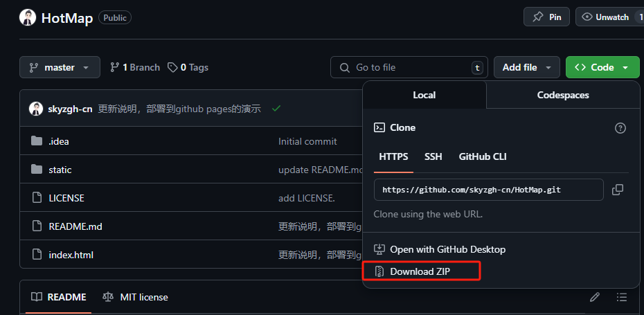View the 0 Tags link

point(188,67)
